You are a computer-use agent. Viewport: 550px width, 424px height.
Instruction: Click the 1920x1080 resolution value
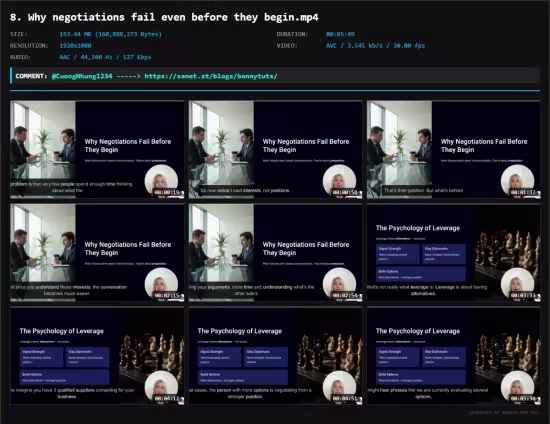click(75, 46)
